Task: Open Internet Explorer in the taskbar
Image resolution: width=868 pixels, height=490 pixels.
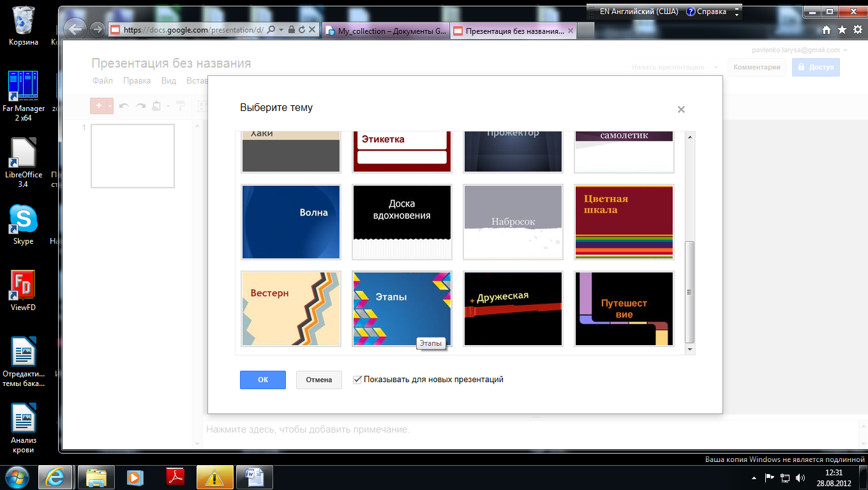Action: pos(57,477)
